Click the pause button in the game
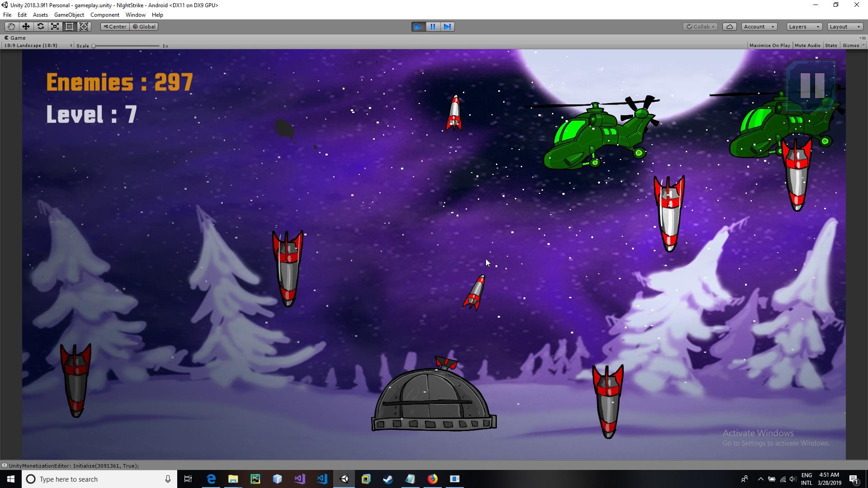 (x=811, y=84)
